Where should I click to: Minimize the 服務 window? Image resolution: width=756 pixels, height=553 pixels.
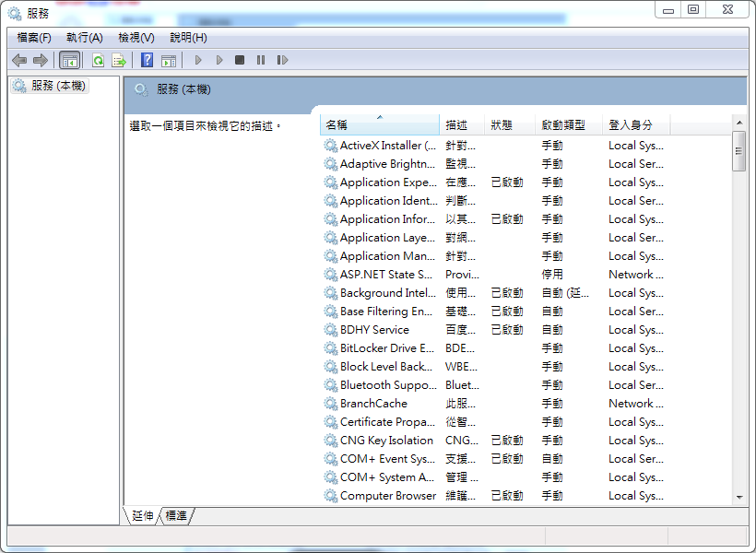click(668, 9)
